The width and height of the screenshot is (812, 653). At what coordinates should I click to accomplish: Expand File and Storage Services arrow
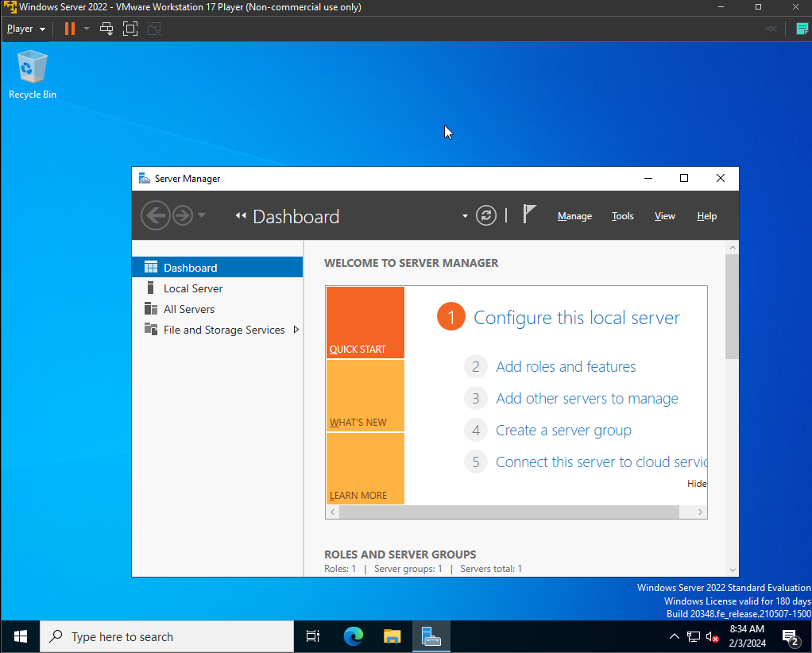tap(296, 330)
